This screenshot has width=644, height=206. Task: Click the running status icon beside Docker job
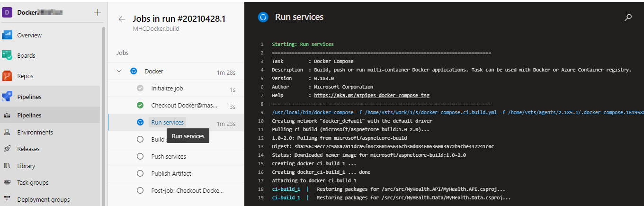click(134, 71)
